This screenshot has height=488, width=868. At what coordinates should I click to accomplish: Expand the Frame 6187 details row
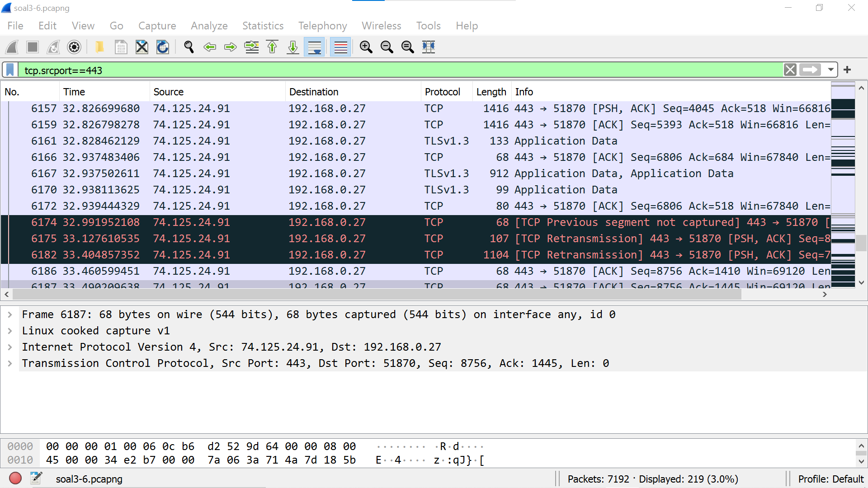[x=10, y=314]
